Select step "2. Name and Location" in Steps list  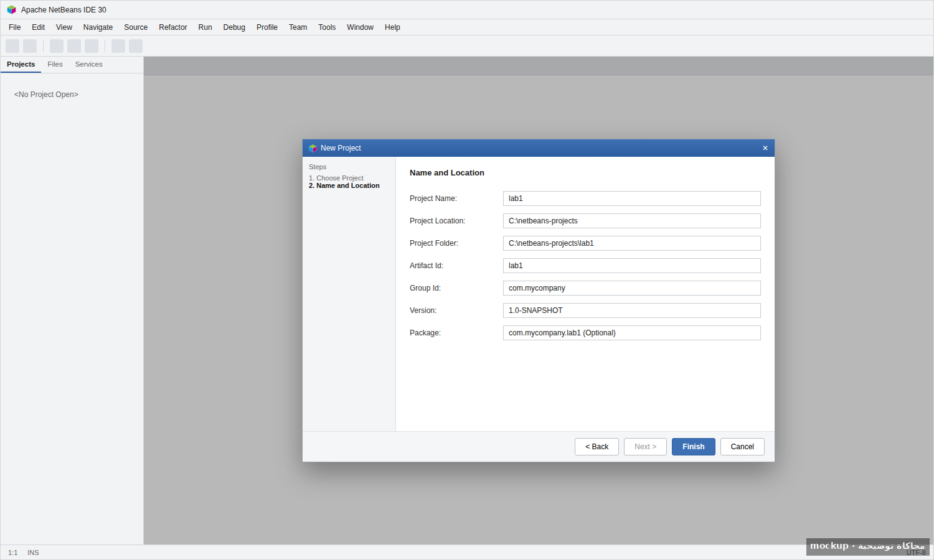pos(344,186)
